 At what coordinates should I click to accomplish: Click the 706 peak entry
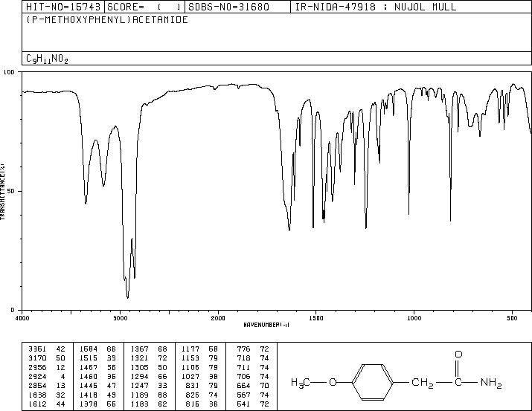pos(243,376)
